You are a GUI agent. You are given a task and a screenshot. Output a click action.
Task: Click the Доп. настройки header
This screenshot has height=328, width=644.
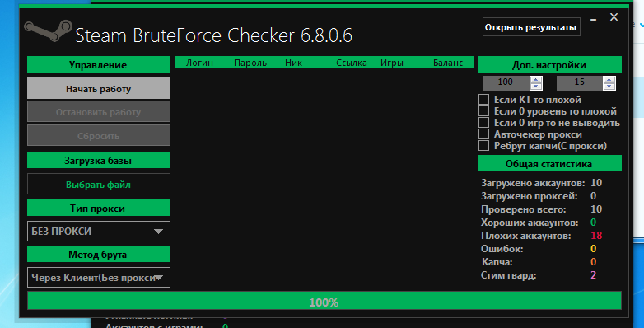[x=549, y=64]
